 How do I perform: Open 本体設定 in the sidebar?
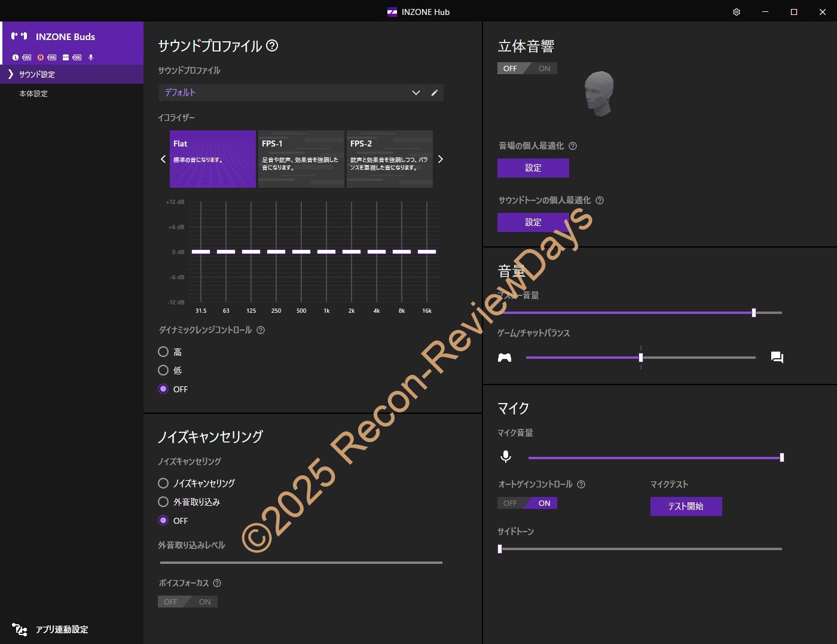tap(33, 93)
